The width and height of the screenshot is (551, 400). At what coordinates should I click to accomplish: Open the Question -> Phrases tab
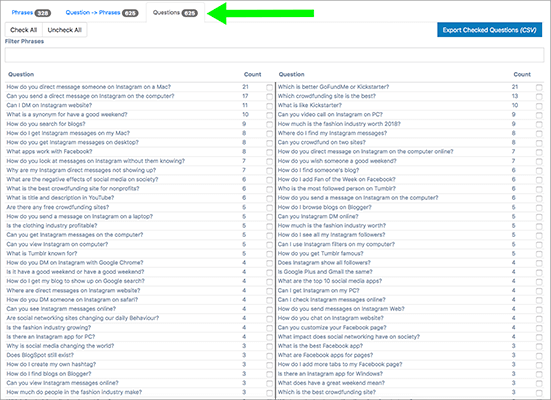click(102, 13)
